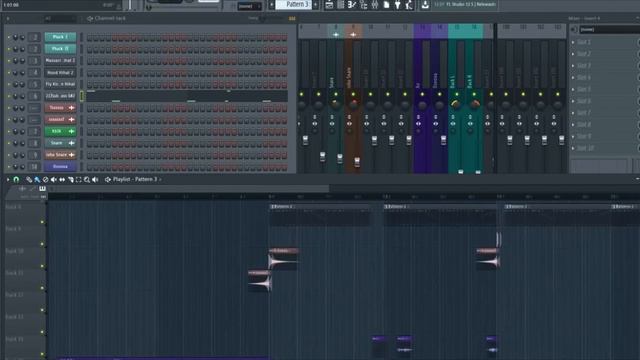Mute the Kick channel with its green LED
Screen dimensions: 640x360
pos(9,131)
